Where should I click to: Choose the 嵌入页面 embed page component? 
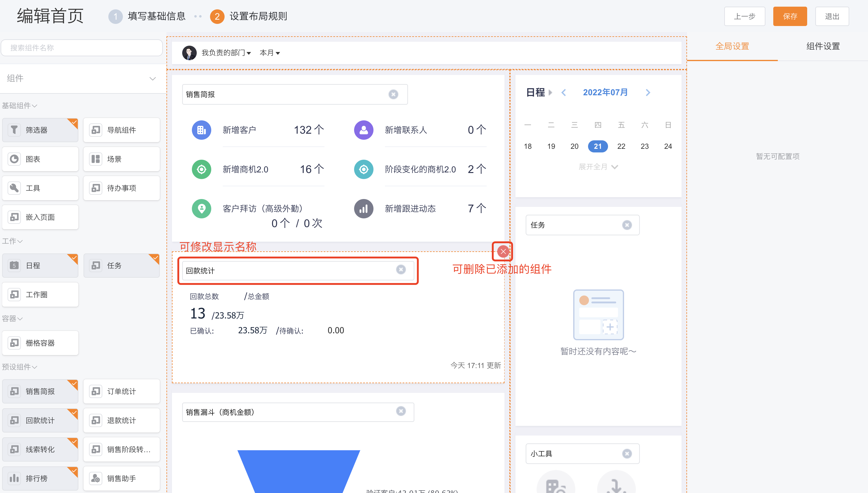[40, 217]
